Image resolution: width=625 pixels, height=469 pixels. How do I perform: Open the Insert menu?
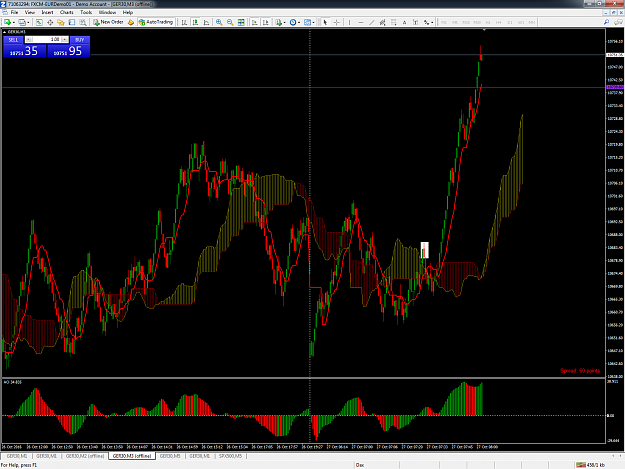pyautogui.click(x=47, y=12)
